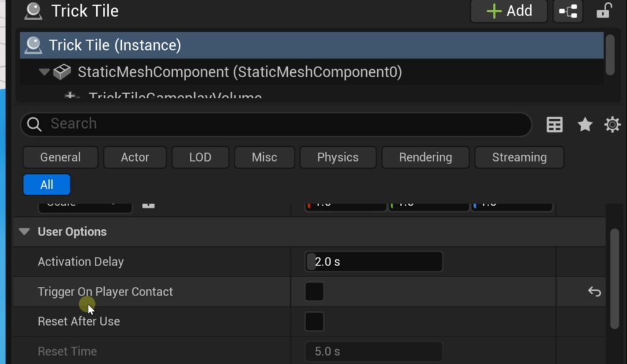Select the Rendering filter tab
Image resolution: width=627 pixels, height=364 pixels.
425,157
